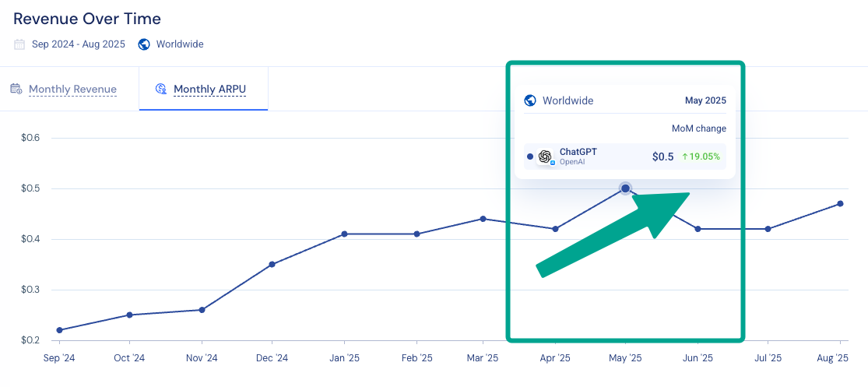The image size is (868, 387).
Task: Click the globe icon next to Worldwide
Action: [144, 44]
